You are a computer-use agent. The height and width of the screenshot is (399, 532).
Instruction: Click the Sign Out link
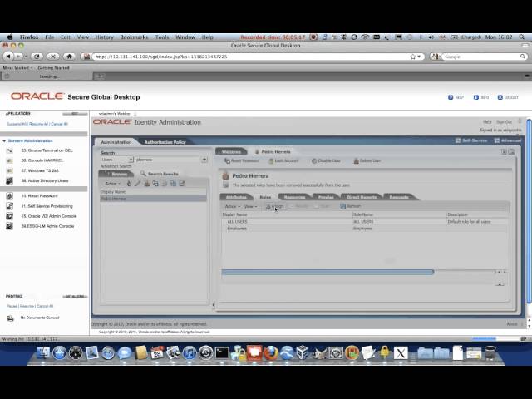(x=504, y=122)
